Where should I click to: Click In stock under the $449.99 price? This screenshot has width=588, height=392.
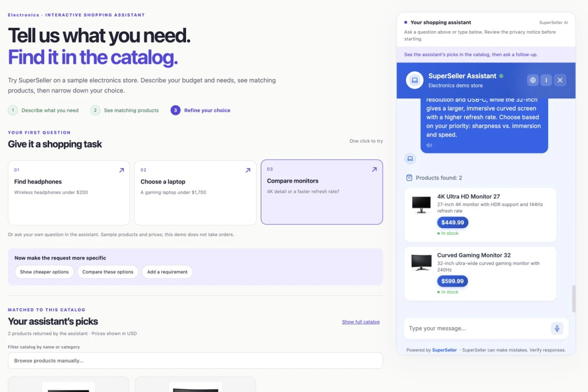tap(450, 233)
